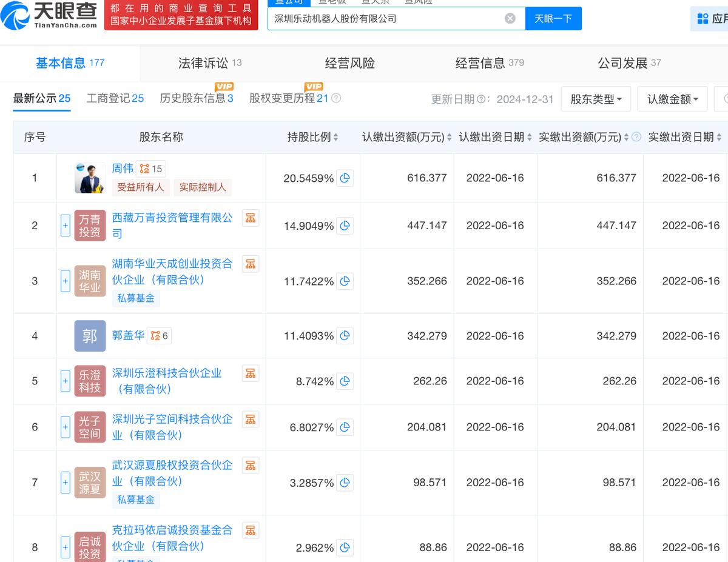Click 受益所有人 tag on 周伟
728x562 pixels.
[141, 187]
